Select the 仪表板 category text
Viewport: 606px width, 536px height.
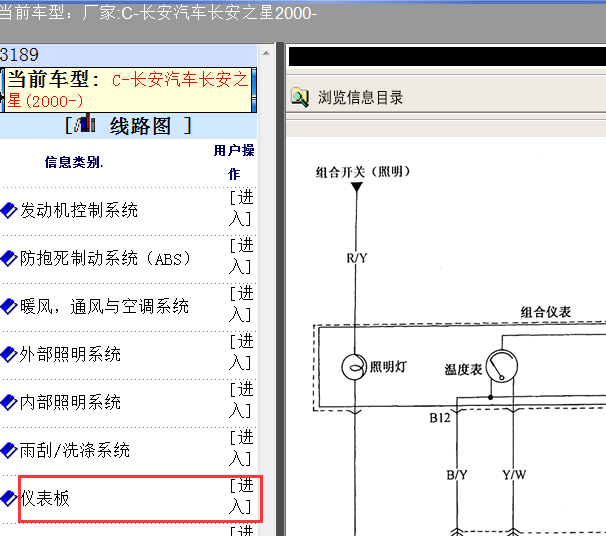(45, 498)
